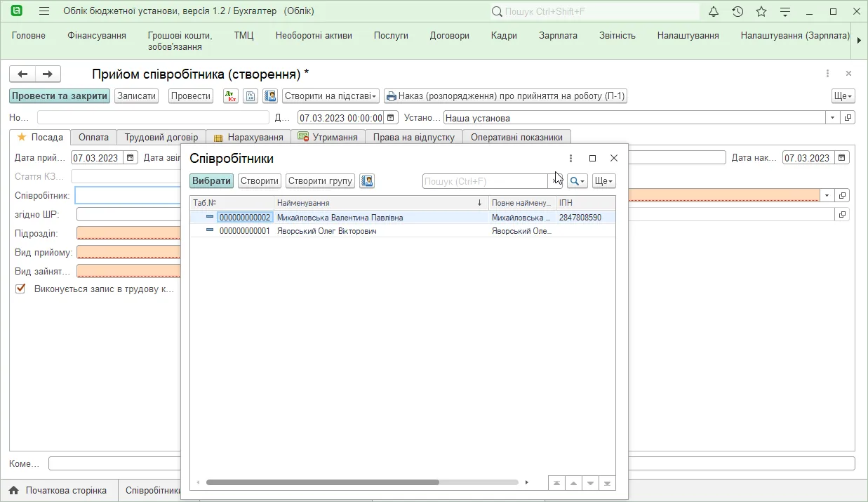Go back with the left arrow button

click(22, 74)
